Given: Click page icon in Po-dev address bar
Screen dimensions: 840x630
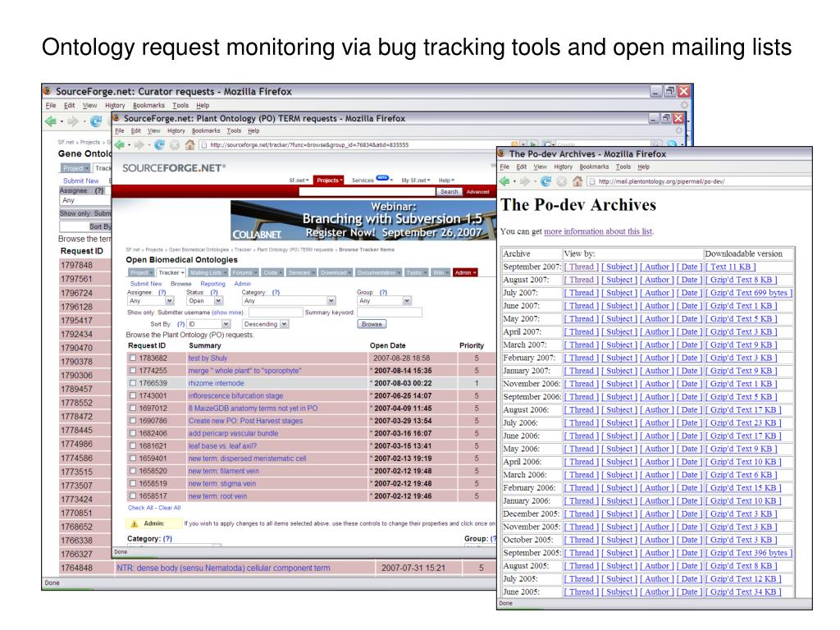Looking at the screenshot, I should [x=592, y=181].
